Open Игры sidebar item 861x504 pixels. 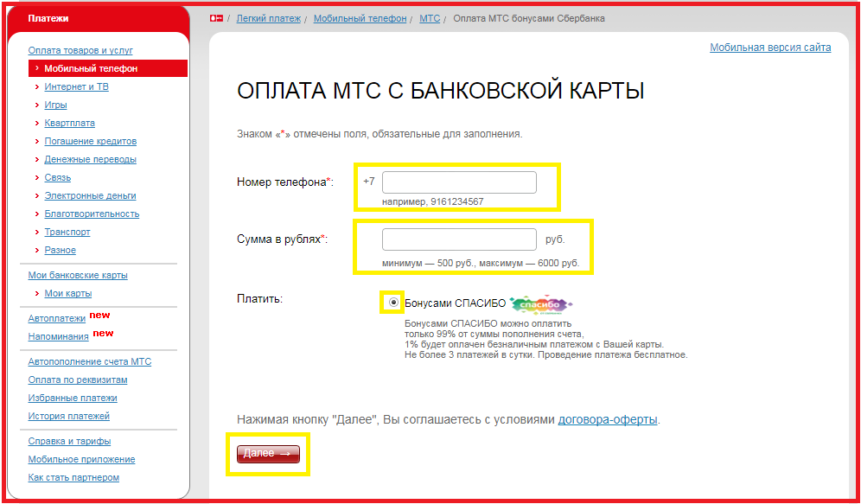pos(55,105)
